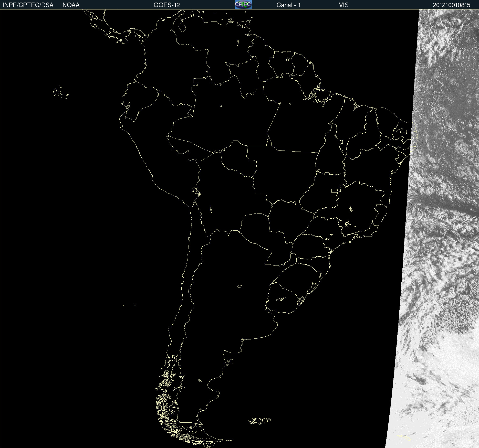Select the NOAA label in header
Viewport: 479px width, 448px height.
tap(71, 5)
